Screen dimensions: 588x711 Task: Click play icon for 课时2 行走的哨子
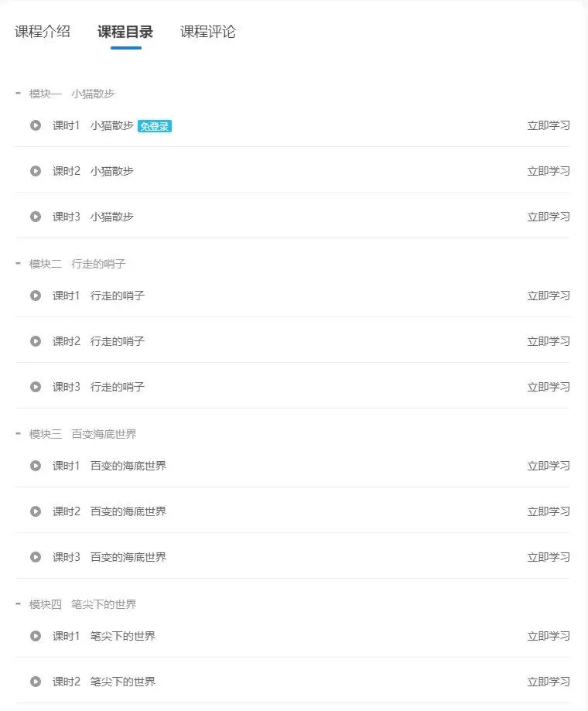coord(36,341)
